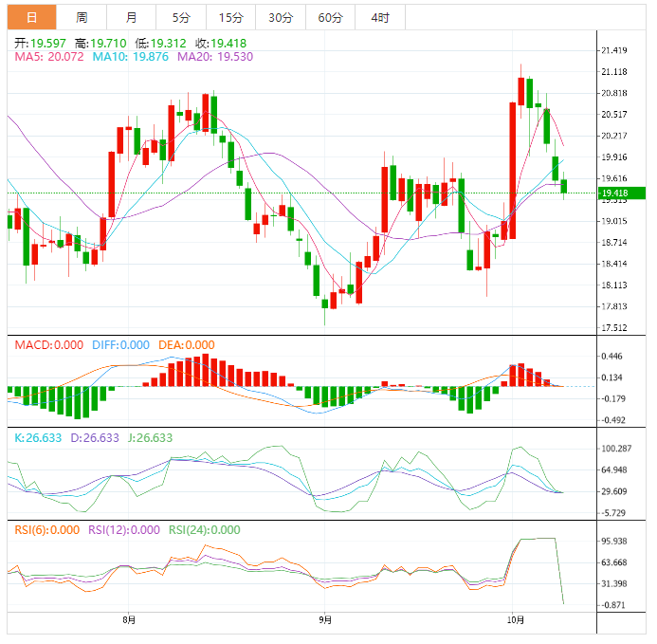Open the 4时 timeframe tab
The width and height of the screenshot is (657, 644).
pos(380,17)
